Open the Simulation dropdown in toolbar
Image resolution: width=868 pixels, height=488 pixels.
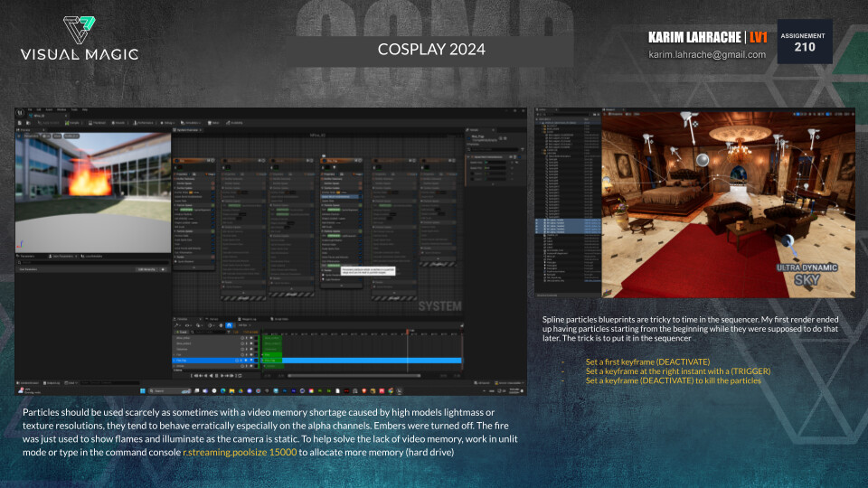tap(191, 123)
